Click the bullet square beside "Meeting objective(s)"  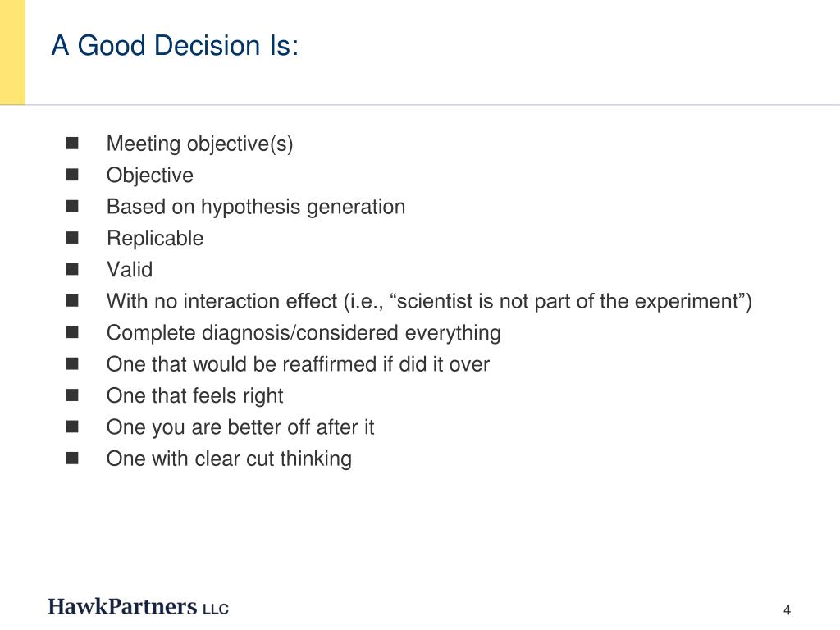tap(72, 143)
